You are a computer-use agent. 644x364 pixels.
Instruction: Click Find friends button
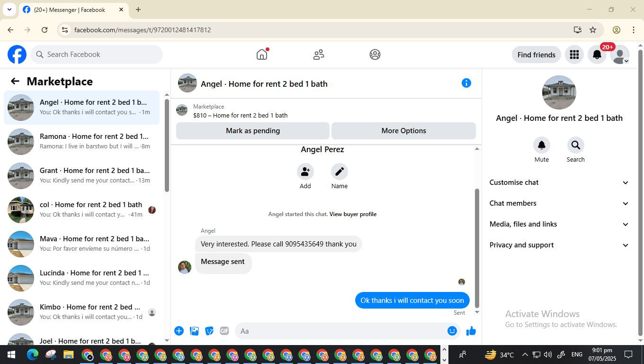536,55
